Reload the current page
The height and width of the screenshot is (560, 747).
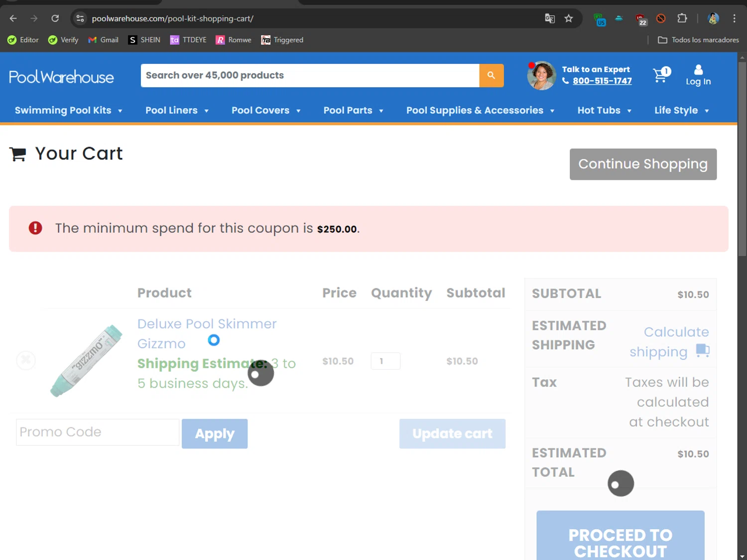click(x=55, y=18)
